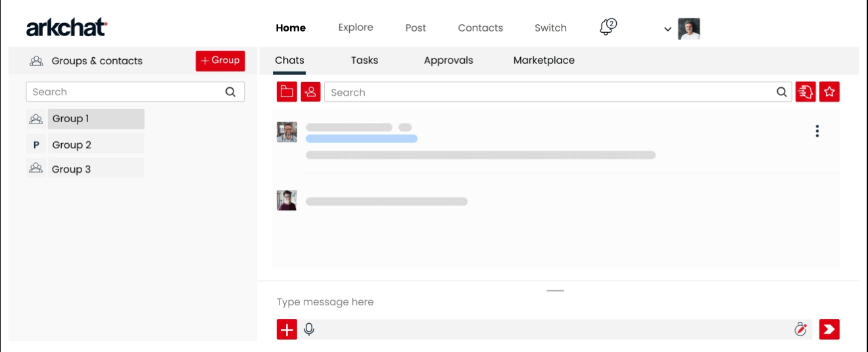Click the red add contact icon
Screen dimensions: 868x352
tap(310, 92)
